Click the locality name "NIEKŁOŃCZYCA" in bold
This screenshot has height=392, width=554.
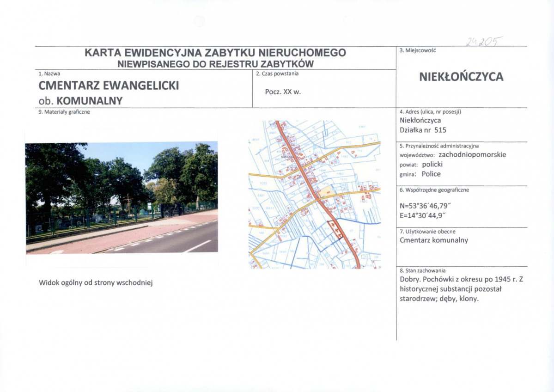[461, 77]
